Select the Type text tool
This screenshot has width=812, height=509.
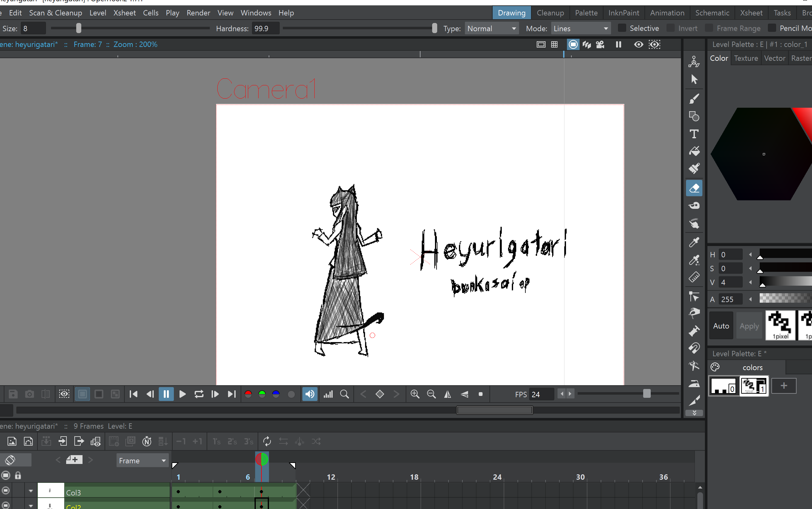[694, 134]
